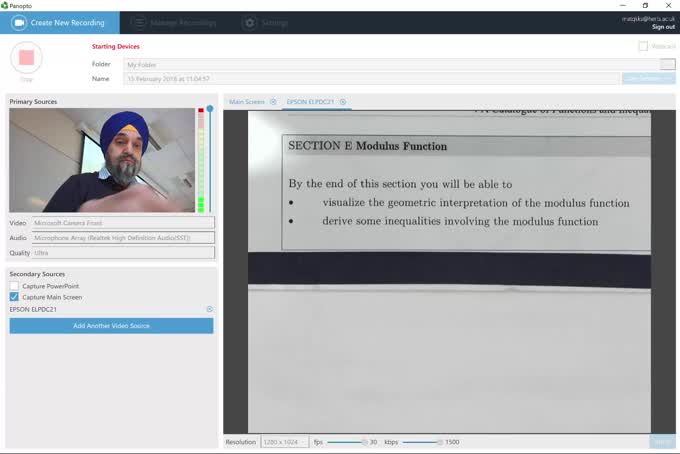
Task: Click Add Another Video Source button
Action: pyautogui.click(x=111, y=326)
